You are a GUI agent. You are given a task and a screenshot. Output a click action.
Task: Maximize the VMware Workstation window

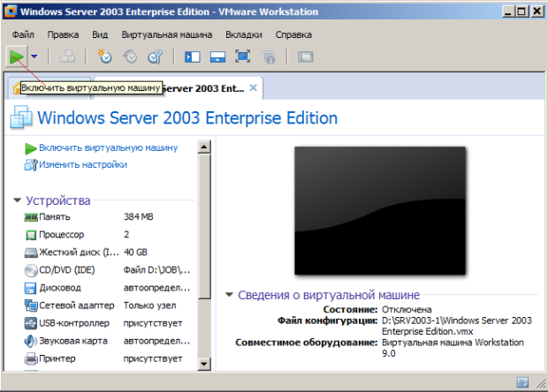click(x=521, y=11)
